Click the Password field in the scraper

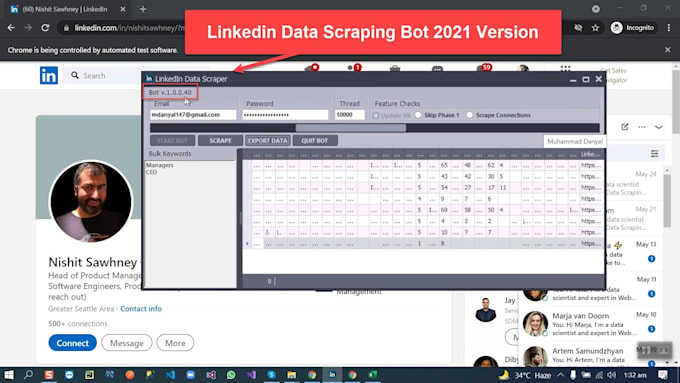tap(285, 115)
